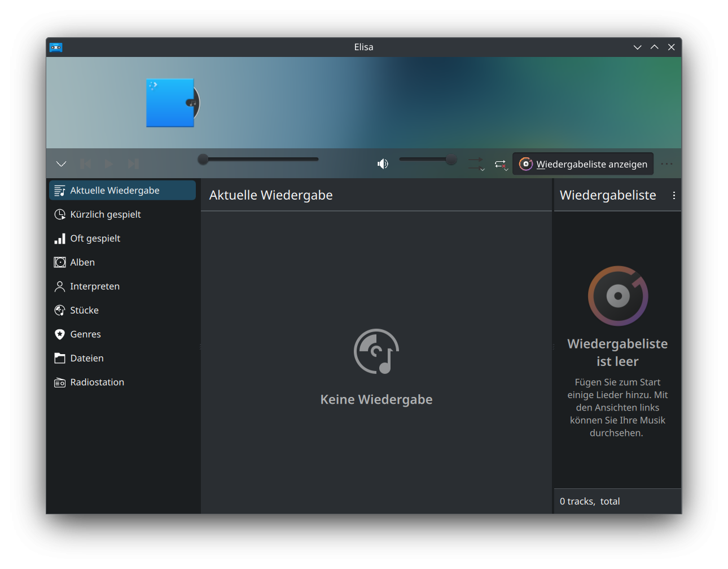Select Alben in sidebar
The height and width of the screenshot is (569, 728).
pos(82,262)
